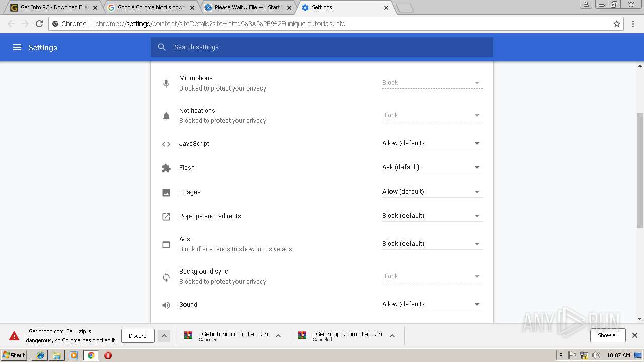The height and width of the screenshot is (362, 644).
Task: Open the Flash permission dropdown
Action: click(x=432, y=167)
